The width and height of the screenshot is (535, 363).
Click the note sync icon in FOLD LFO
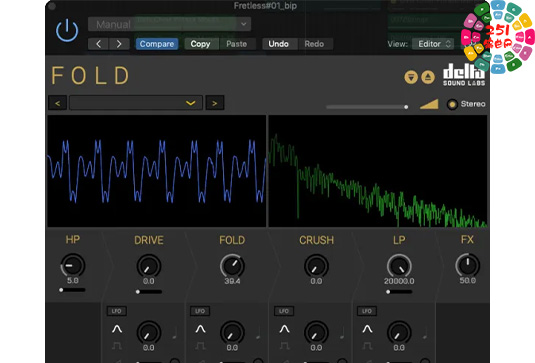tap(258, 333)
